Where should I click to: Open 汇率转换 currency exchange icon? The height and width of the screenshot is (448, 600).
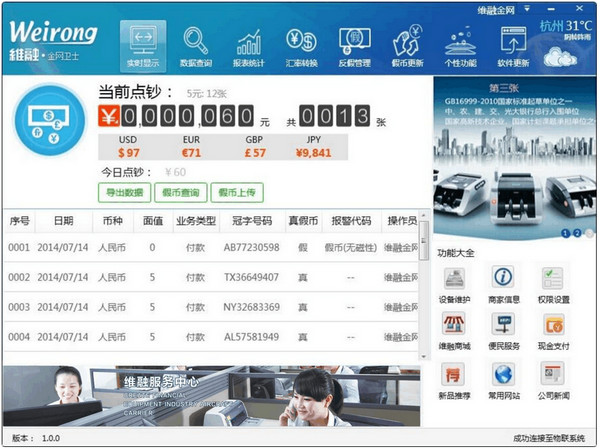(x=302, y=46)
